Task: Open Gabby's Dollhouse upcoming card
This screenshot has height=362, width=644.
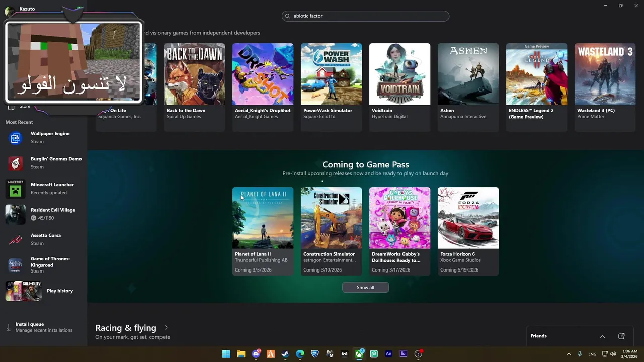Action: tap(399, 231)
